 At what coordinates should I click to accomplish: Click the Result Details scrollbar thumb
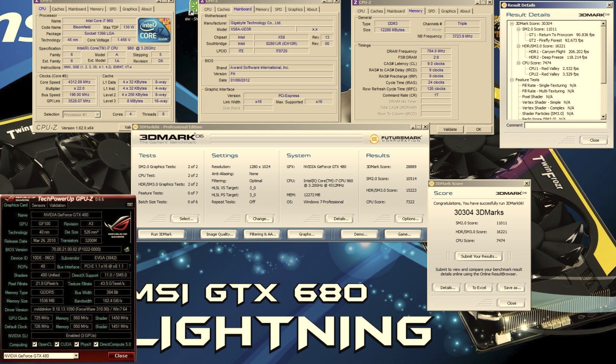pos(603,55)
